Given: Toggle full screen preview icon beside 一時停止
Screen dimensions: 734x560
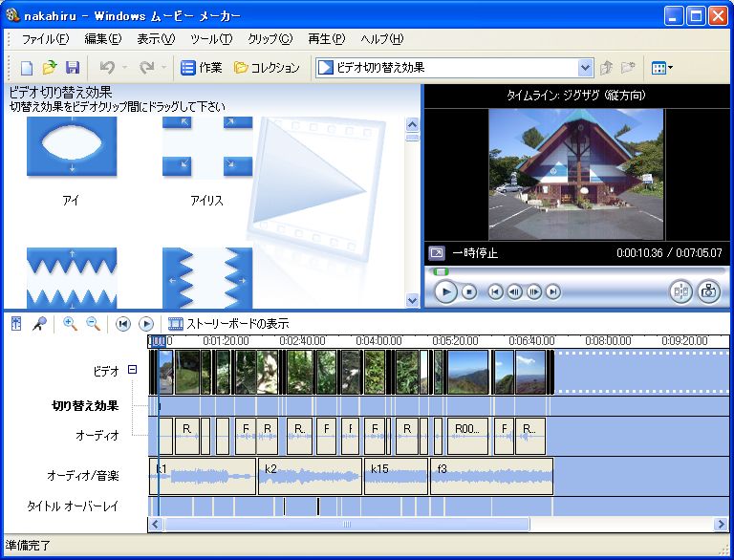Looking at the screenshot, I should (x=436, y=253).
